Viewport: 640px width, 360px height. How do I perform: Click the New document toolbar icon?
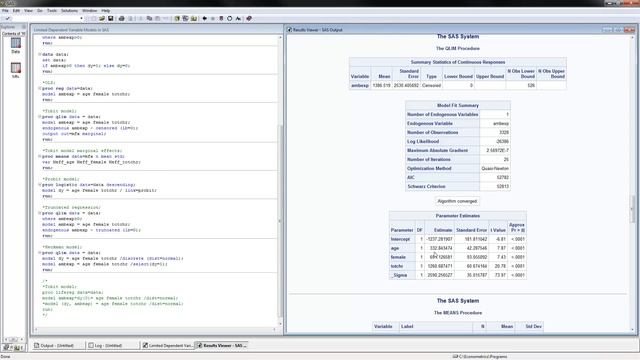coord(93,18)
